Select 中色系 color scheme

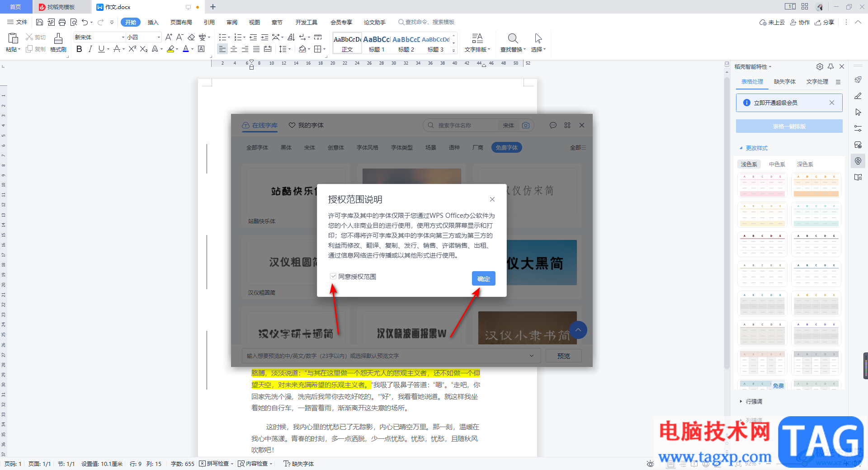[x=777, y=164]
